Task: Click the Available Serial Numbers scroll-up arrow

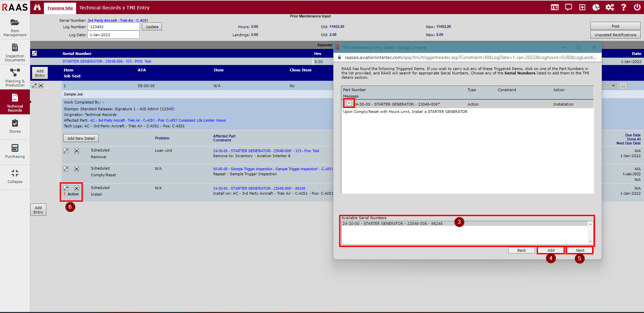Action: 590,224
